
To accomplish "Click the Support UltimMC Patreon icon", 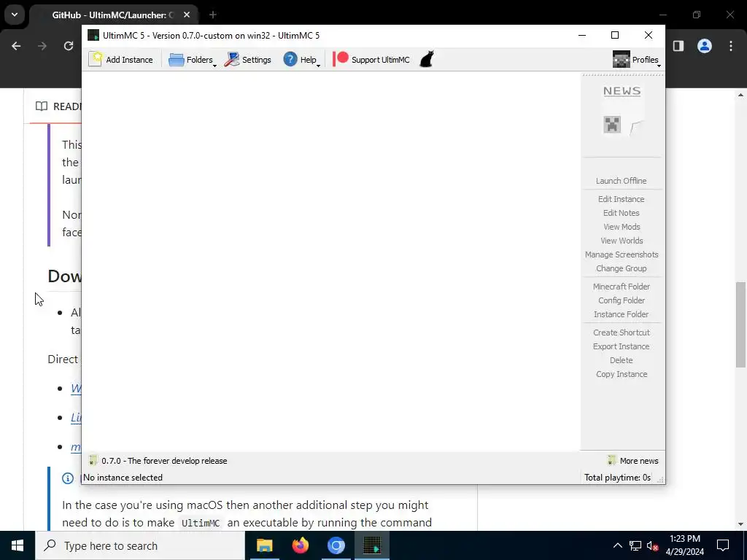I will pyautogui.click(x=341, y=59).
